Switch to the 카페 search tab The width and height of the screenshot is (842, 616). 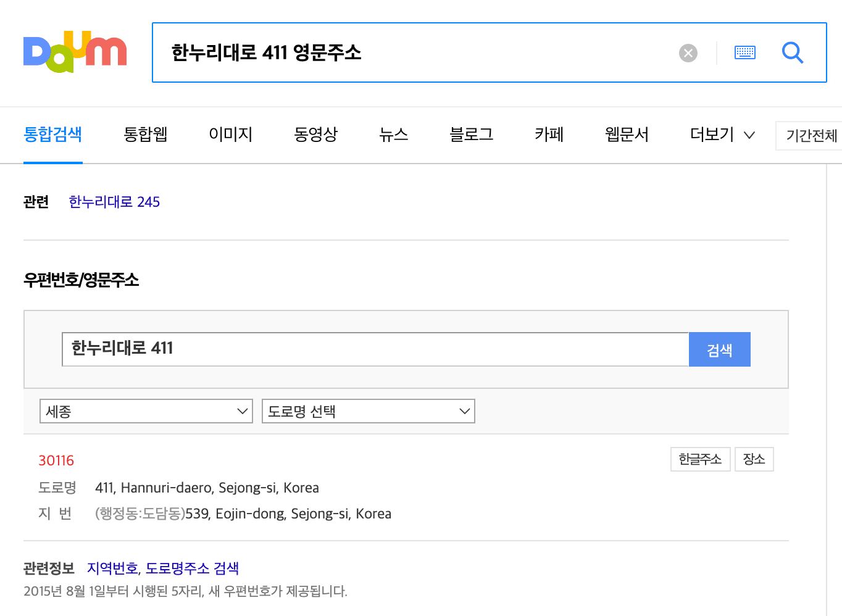(548, 135)
